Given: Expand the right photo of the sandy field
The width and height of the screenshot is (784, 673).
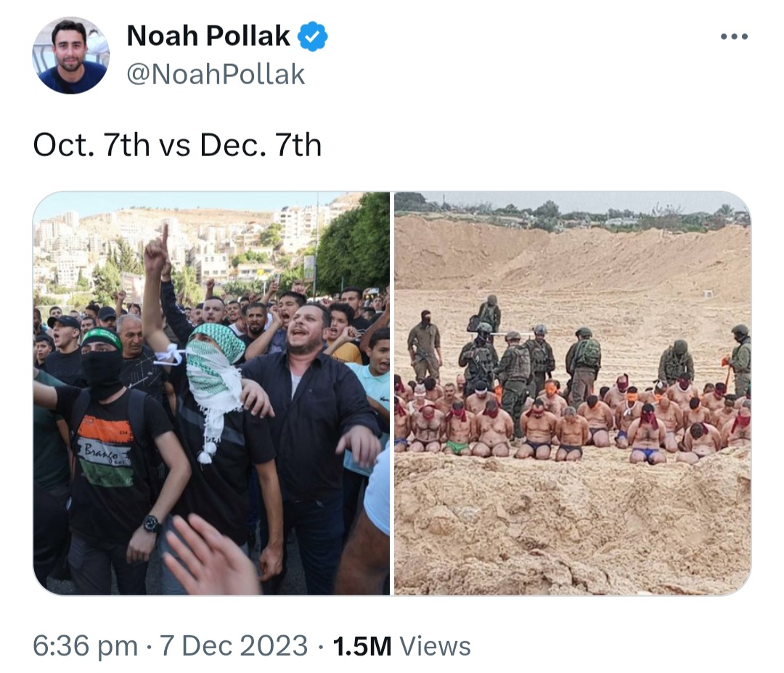Looking at the screenshot, I should [x=573, y=393].
